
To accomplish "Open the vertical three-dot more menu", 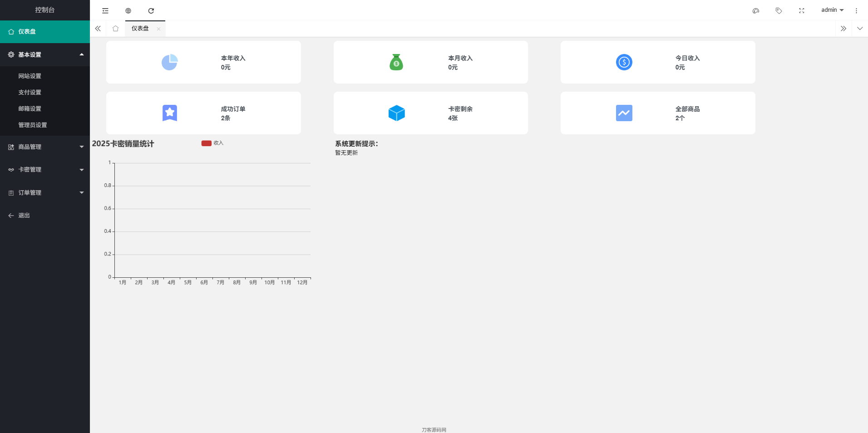I will 856,10.
